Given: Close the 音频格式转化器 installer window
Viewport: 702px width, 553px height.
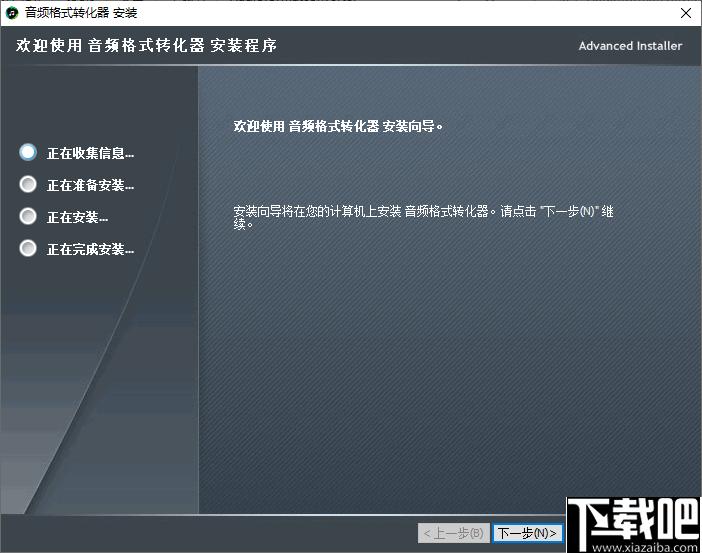Looking at the screenshot, I should pyautogui.click(x=685, y=13).
